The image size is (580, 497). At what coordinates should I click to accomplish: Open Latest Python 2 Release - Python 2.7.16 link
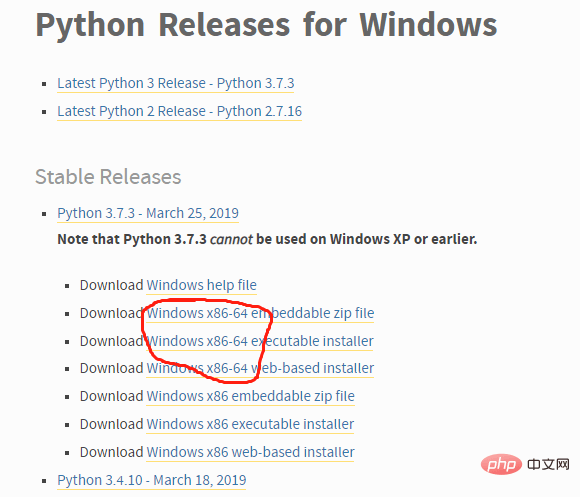pos(179,111)
